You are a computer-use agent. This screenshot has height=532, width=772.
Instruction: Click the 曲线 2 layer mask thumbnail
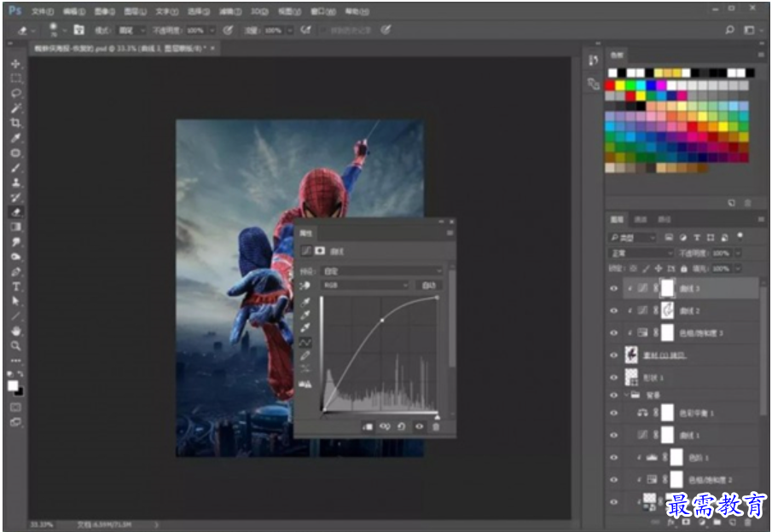[x=667, y=311]
